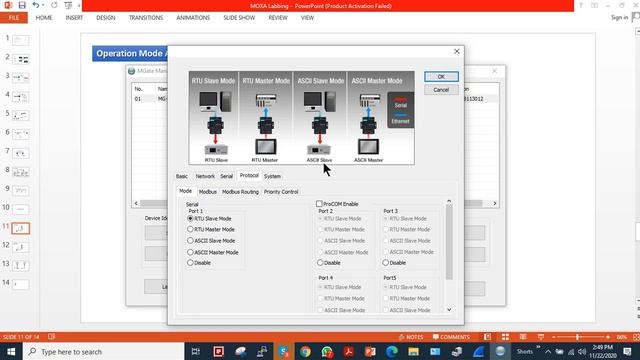Toggle NOTES pane in status bar
Screen dimensions: 640x360
411,337
